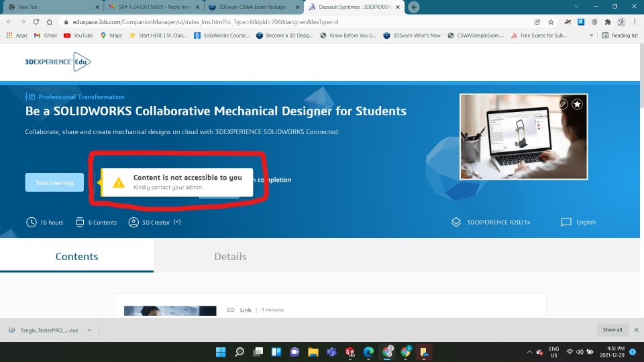The image size is (644, 362).
Task: Open File Explorer from the taskbar
Action: [313, 352]
